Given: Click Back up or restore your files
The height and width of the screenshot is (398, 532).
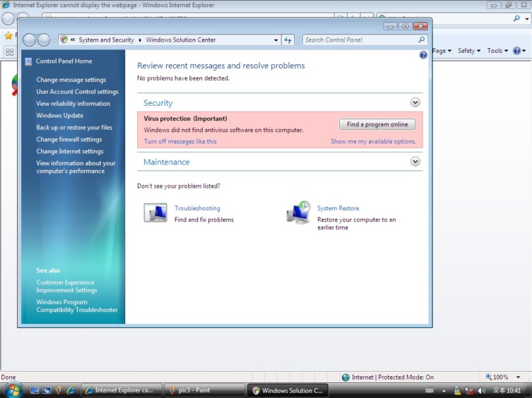Looking at the screenshot, I should (74, 128).
